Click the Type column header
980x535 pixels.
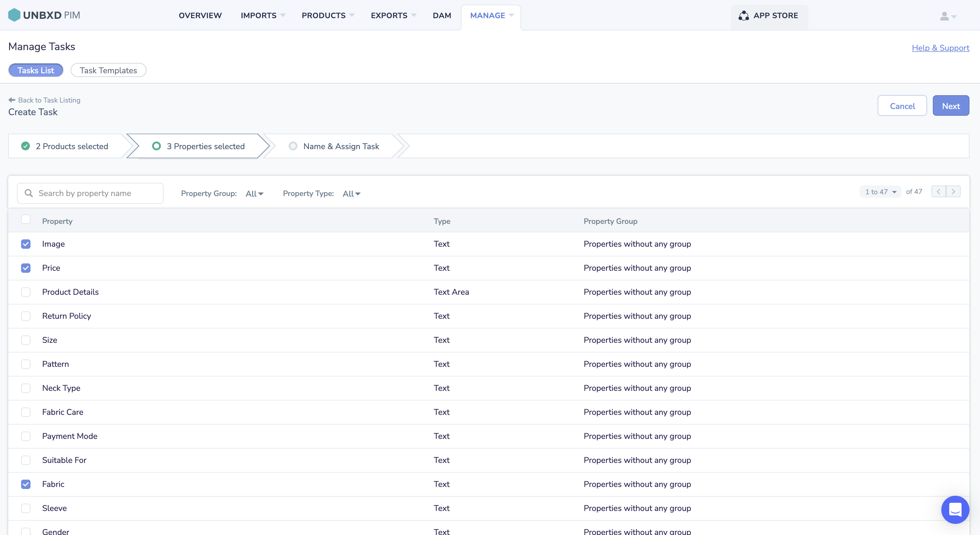tap(442, 221)
